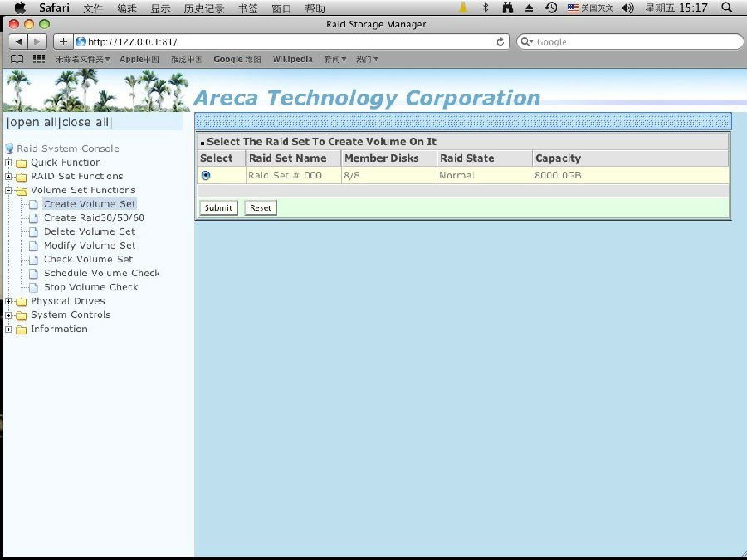Click the Information folder icon
747x560 pixels.
click(x=21, y=329)
